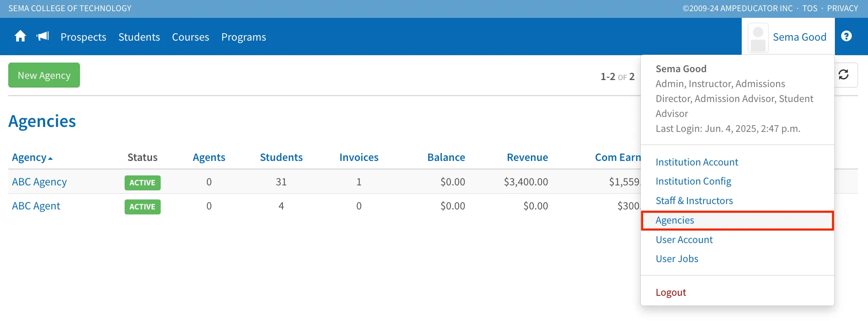Click ABC Agency's invoices count 1
This screenshot has height=321, width=868.
point(359,182)
